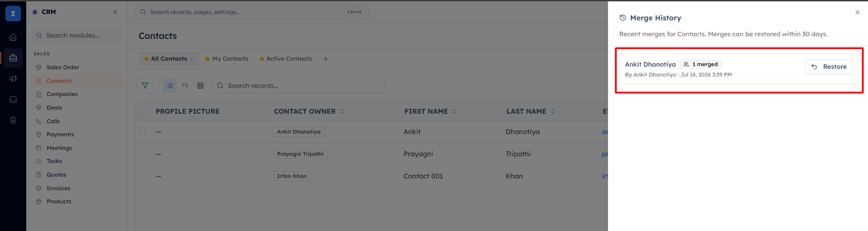This screenshot has width=868, height=231.
Task: Open the home icon in left rail
Action: coord(13,37)
